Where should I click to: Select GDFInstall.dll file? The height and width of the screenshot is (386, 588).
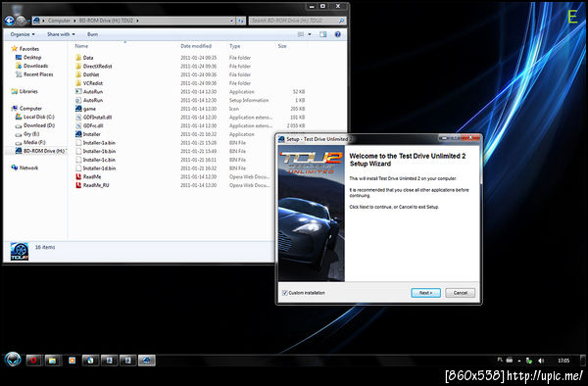pos(97,118)
